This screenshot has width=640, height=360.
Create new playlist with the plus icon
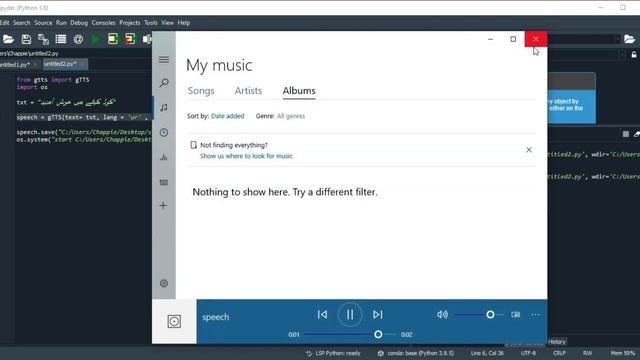tap(163, 205)
